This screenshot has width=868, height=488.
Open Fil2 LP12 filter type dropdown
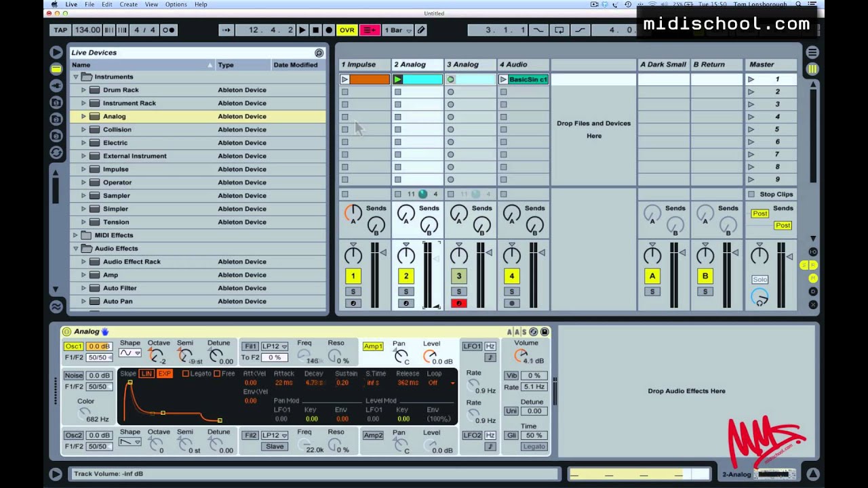275,435
